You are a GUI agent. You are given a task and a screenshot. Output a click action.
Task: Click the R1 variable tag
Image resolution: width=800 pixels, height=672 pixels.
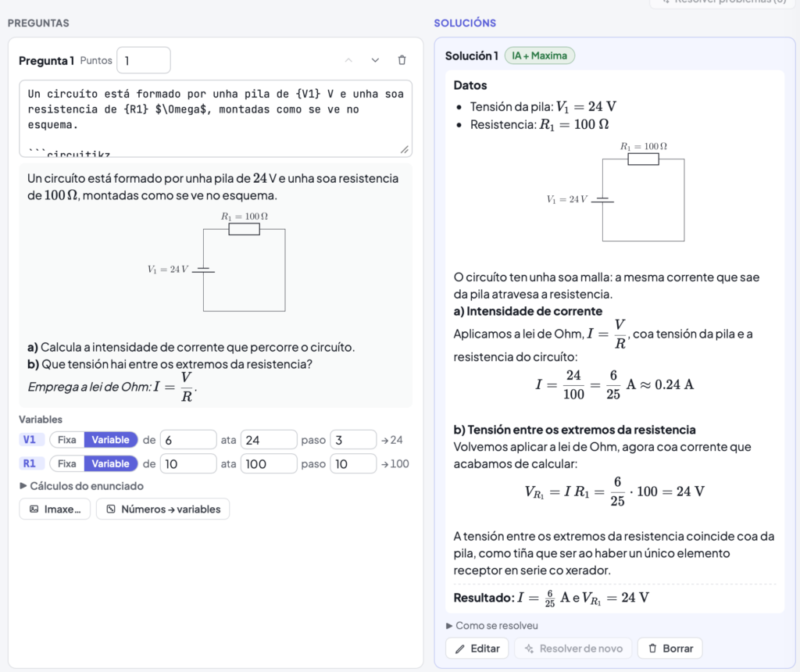click(30, 464)
